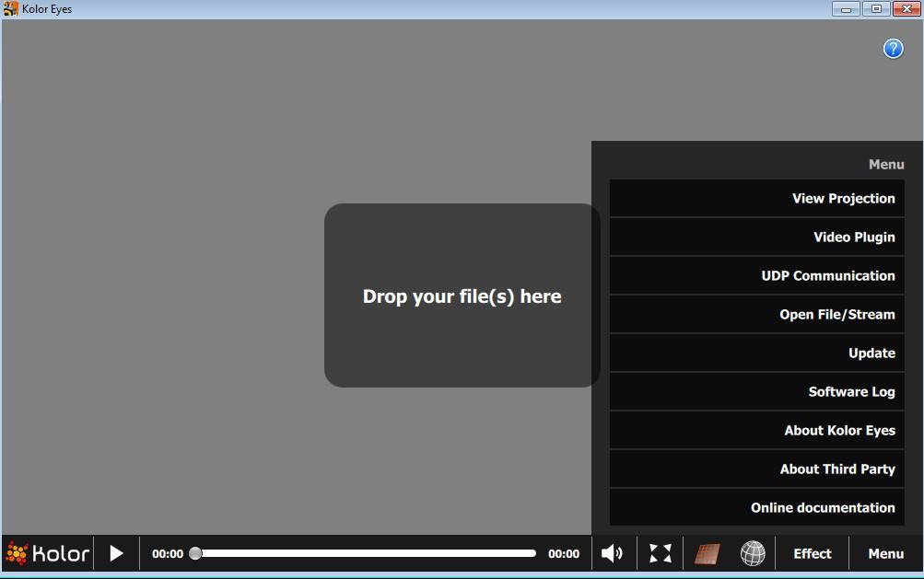Image resolution: width=924 pixels, height=579 pixels.
Task: Open help via blue question mark icon
Action: [x=893, y=49]
